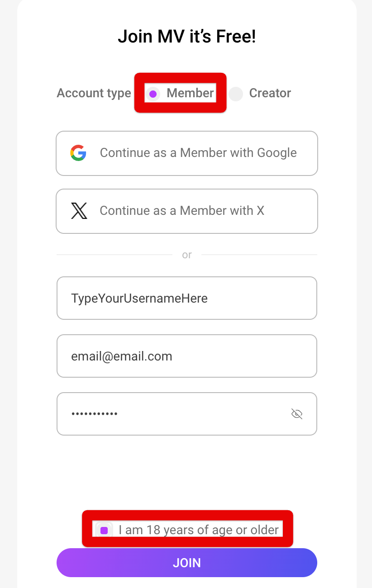This screenshot has height=588, width=372.
Task: Click the "I am 18 years of age or older" label
Action: click(x=198, y=530)
